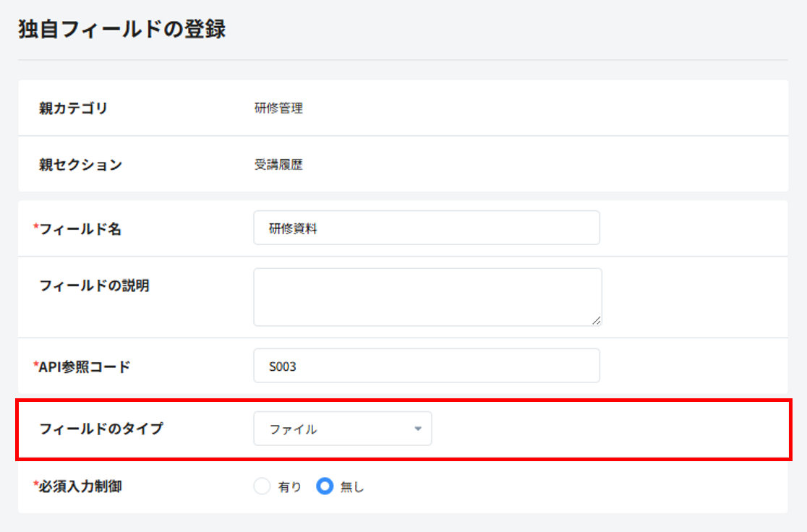Focus the フィールドの説明 text area
The height and width of the screenshot is (532, 807).
(x=427, y=296)
